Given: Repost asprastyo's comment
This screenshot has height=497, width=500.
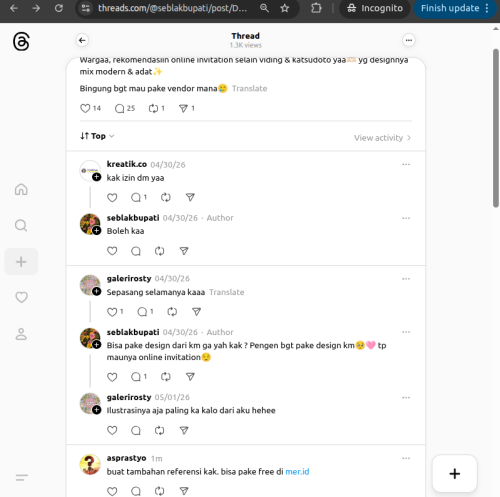Looking at the screenshot, I should pos(160,491).
